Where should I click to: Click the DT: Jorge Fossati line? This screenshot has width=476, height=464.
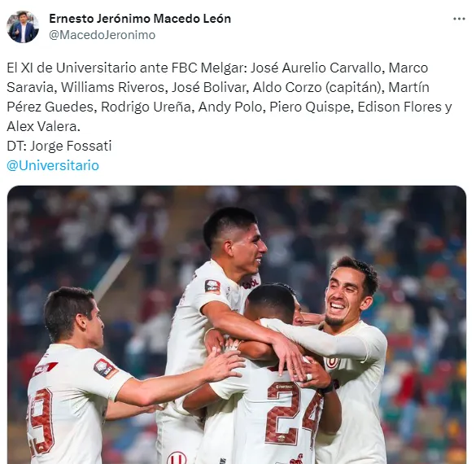click(x=59, y=146)
